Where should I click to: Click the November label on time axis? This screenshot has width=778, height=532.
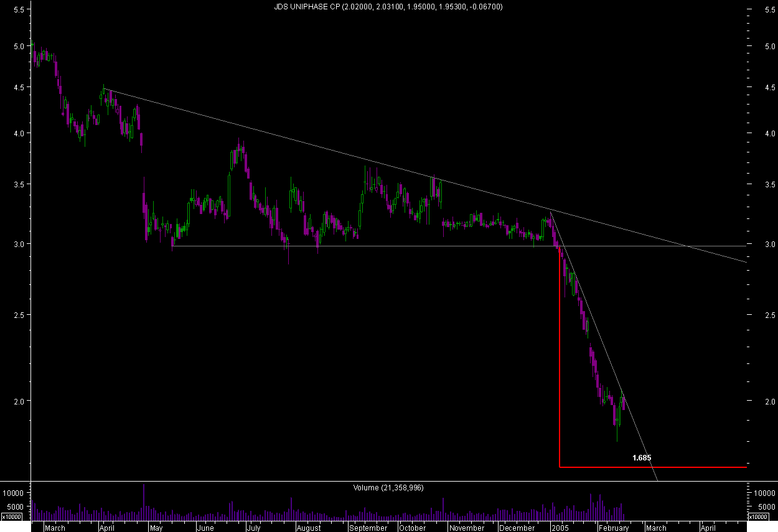coord(467,528)
